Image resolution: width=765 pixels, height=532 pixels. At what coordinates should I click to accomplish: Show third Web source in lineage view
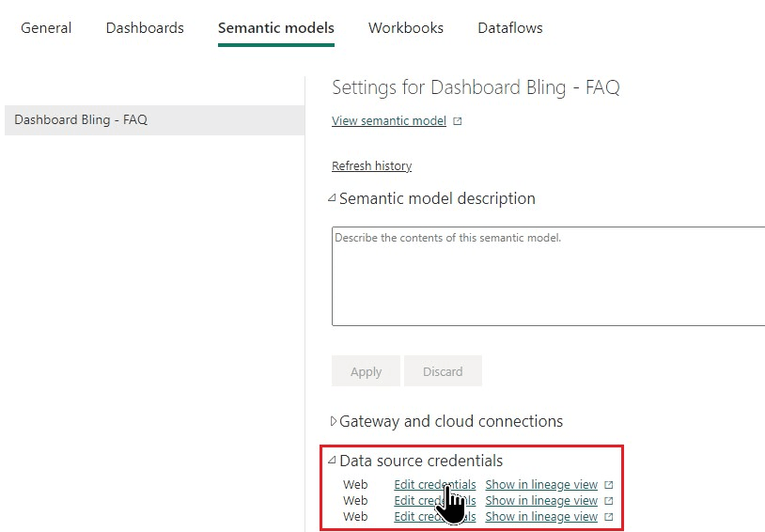541,517
